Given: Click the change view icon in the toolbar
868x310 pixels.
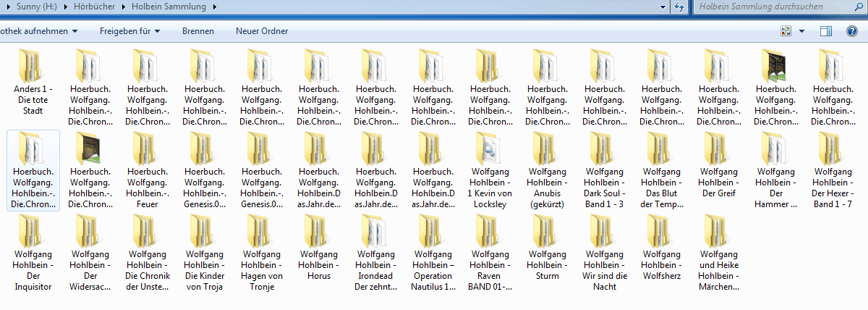Looking at the screenshot, I should click(786, 31).
